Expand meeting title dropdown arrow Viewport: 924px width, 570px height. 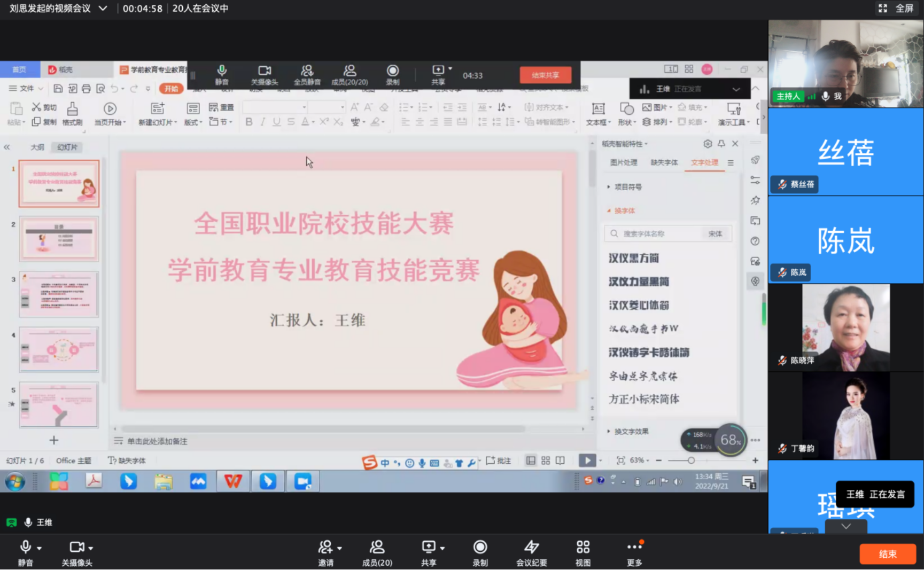coord(103,9)
